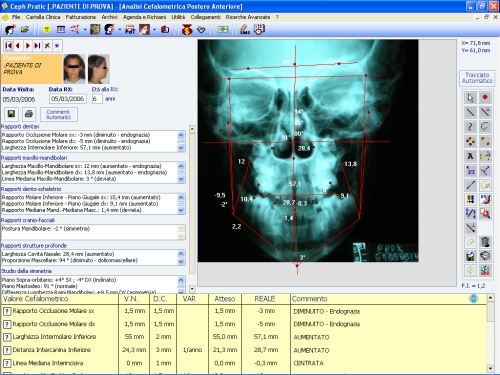Viewport: 500px width, 375px height.
Task: Open the Fatturazione menu
Action: pyautogui.click(x=80, y=17)
